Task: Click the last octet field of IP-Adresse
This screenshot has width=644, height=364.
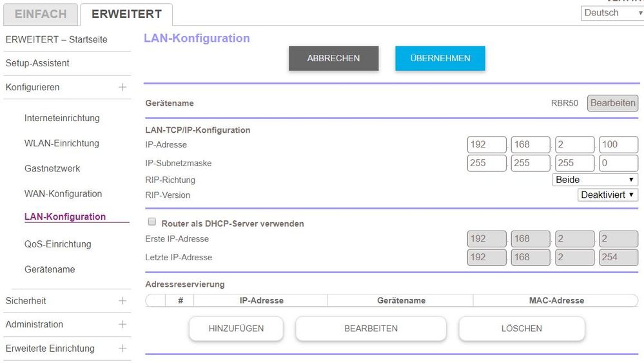Action: pyautogui.click(x=618, y=145)
